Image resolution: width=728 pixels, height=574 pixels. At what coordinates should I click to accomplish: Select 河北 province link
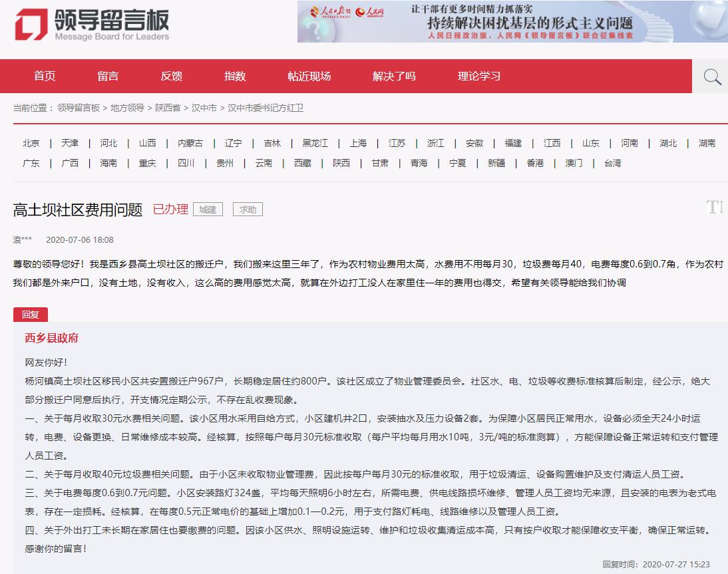[x=108, y=144]
